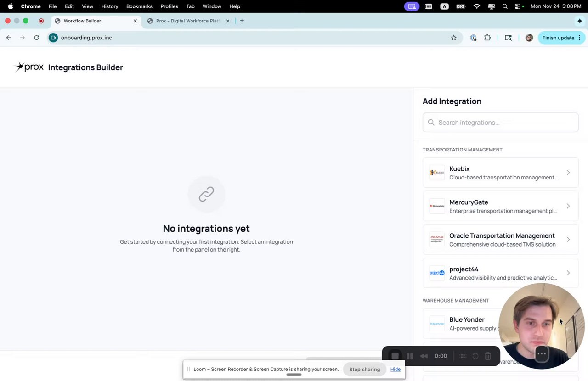Expand the Oracle Transportation Management chevron

(568, 240)
